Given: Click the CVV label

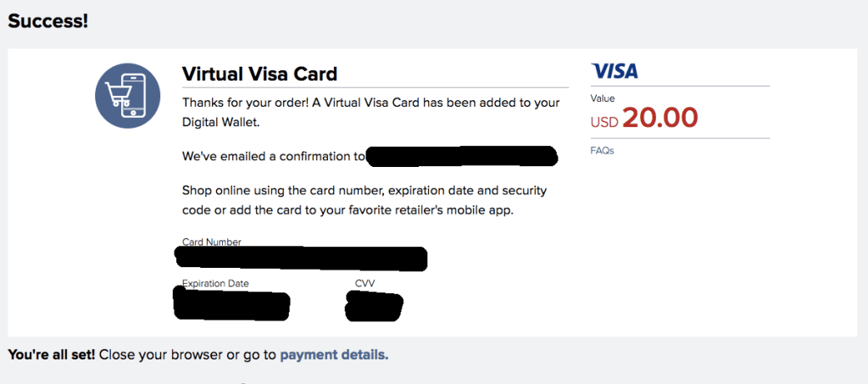Looking at the screenshot, I should point(364,283).
